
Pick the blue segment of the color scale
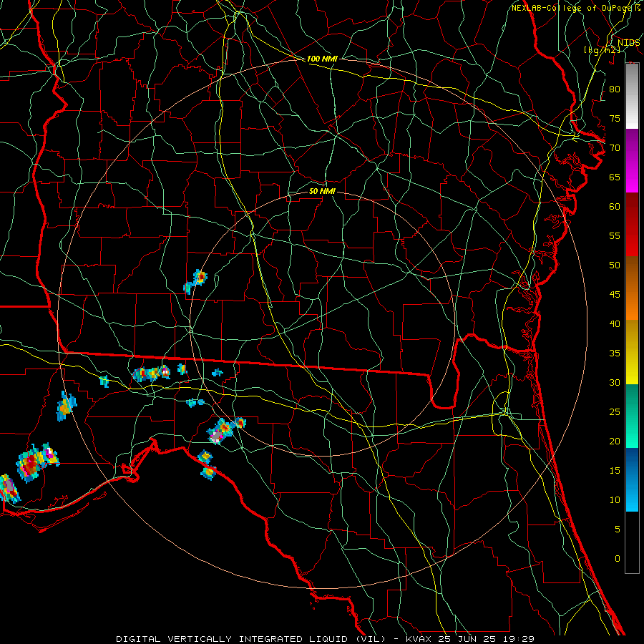click(x=632, y=479)
